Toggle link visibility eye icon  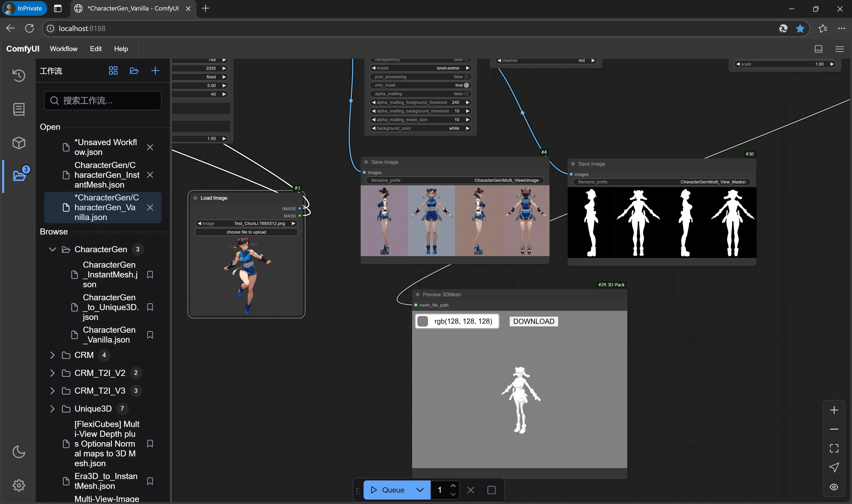point(834,487)
